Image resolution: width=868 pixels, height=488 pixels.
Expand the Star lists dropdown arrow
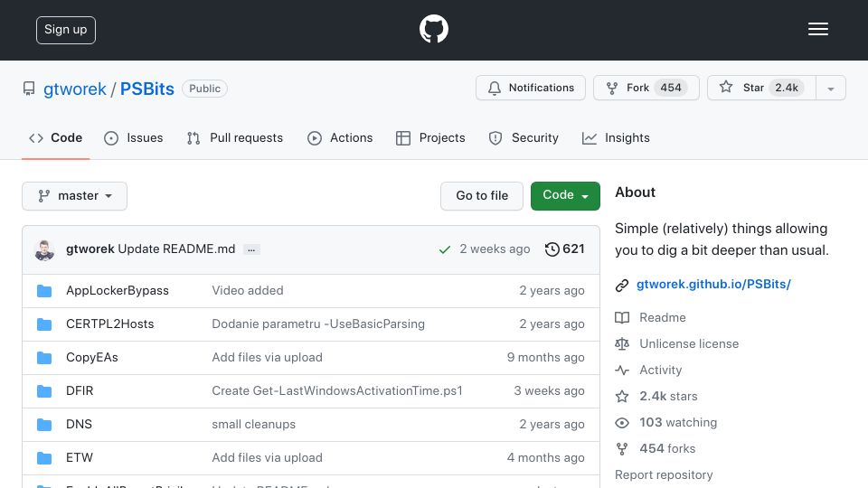point(830,88)
